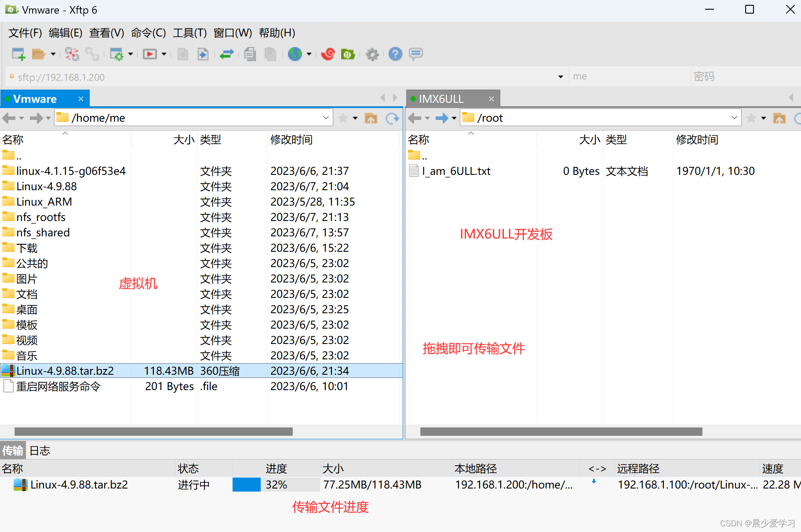Go back in the IMX6ULL pane
The image size is (801, 532).
415,118
